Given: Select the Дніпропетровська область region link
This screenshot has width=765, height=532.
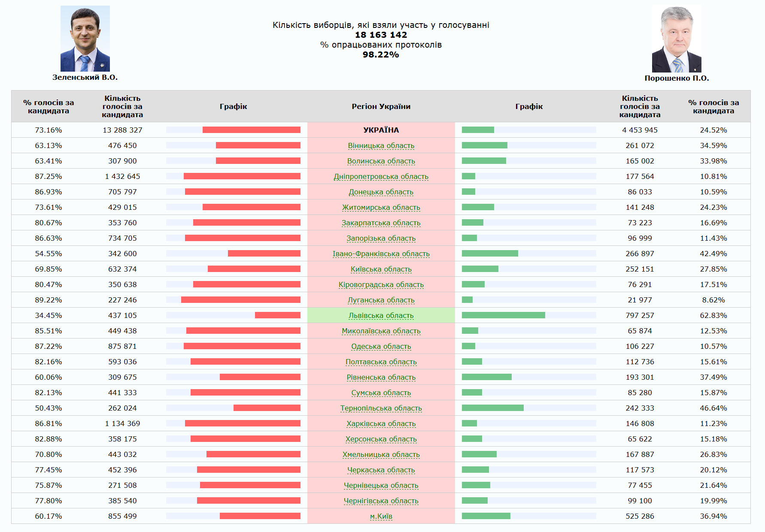Looking at the screenshot, I should point(381,176).
